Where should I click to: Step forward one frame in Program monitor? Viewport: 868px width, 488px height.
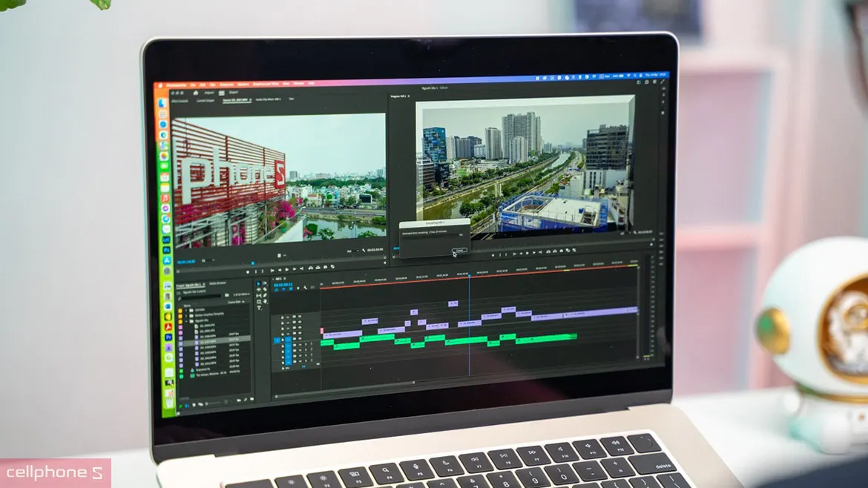(534, 252)
